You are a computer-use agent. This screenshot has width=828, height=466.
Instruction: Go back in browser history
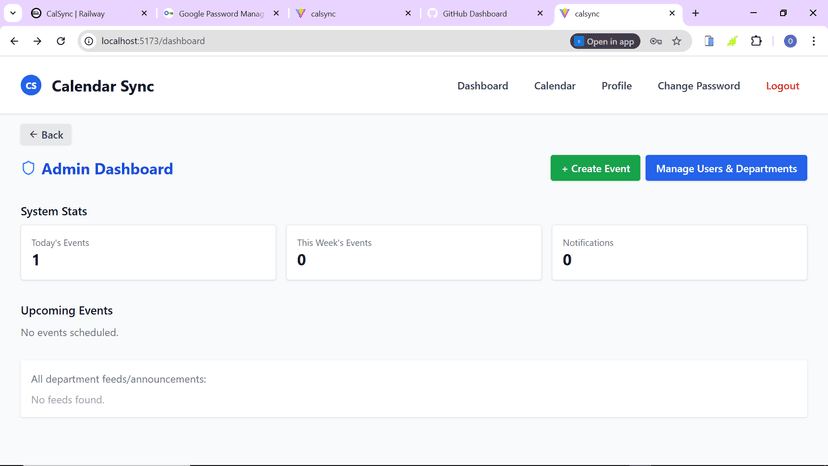click(14, 41)
